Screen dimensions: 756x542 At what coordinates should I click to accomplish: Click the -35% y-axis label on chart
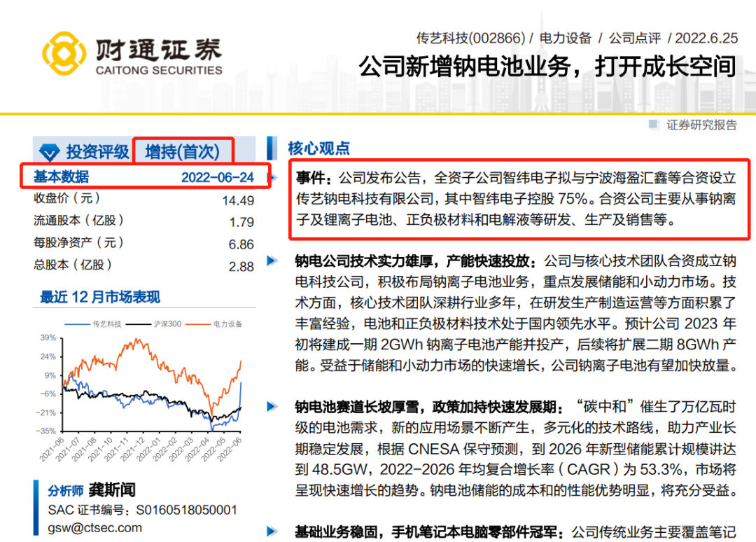[46, 431]
